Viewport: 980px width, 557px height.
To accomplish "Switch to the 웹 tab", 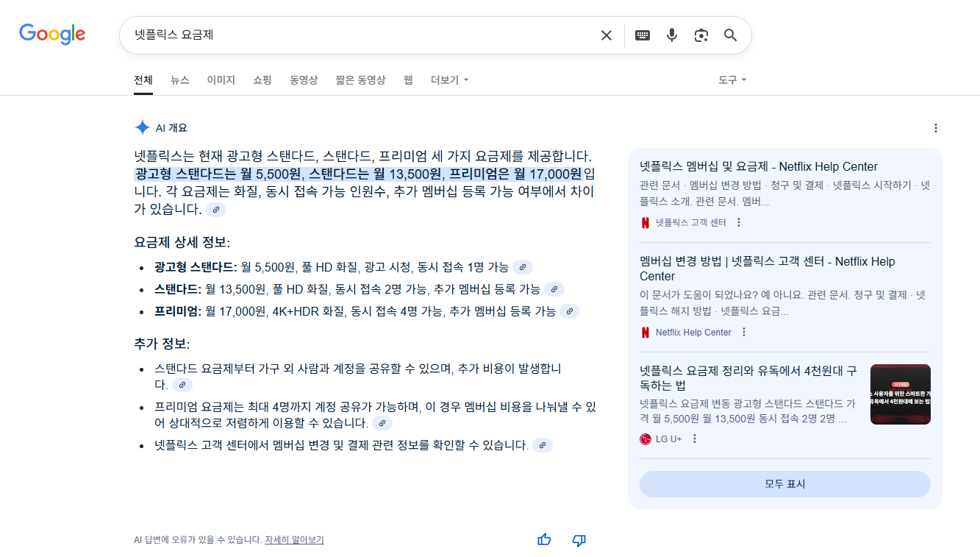I will point(408,79).
